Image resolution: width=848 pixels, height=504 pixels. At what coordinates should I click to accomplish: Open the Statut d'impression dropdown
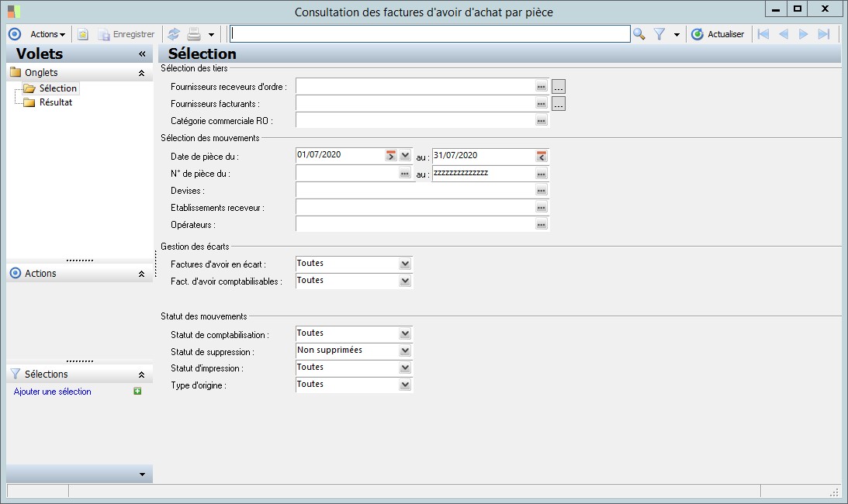pos(405,368)
